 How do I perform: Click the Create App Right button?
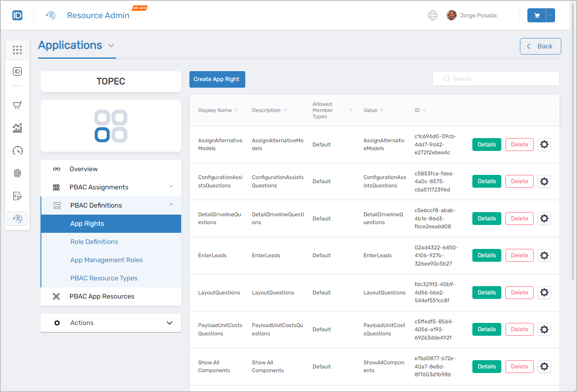217,79
